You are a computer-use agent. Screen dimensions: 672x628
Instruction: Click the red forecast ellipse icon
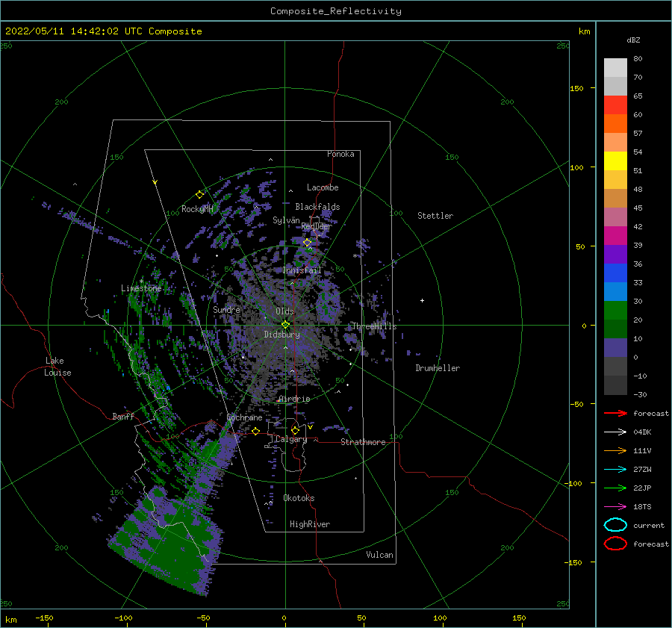click(615, 544)
